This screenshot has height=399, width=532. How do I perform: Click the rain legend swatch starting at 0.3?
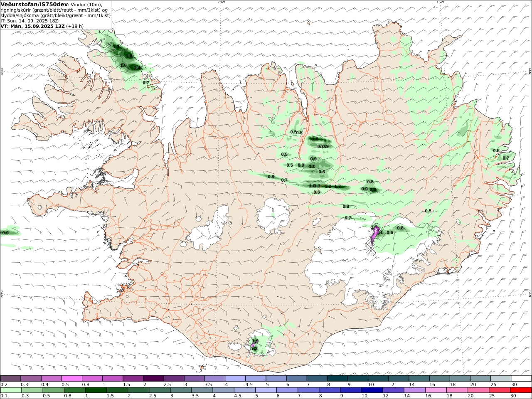pos(32,390)
